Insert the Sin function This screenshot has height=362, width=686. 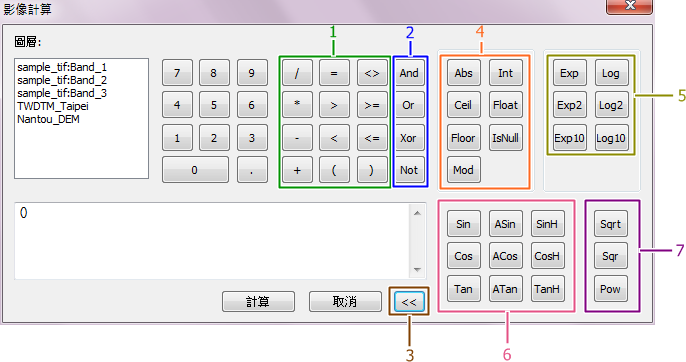464,224
